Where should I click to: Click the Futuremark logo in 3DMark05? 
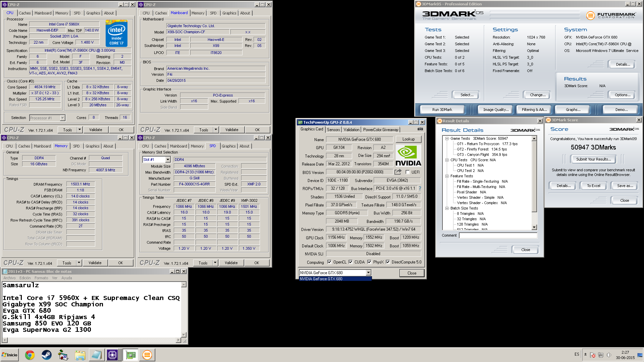pyautogui.click(x=611, y=15)
